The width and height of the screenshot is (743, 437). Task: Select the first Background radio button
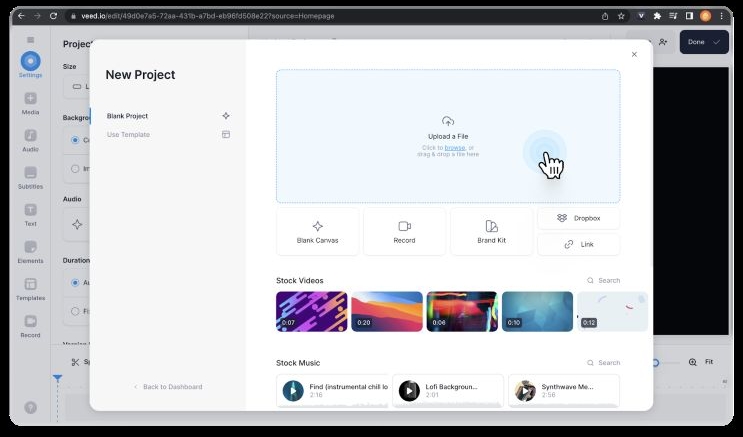tap(75, 140)
